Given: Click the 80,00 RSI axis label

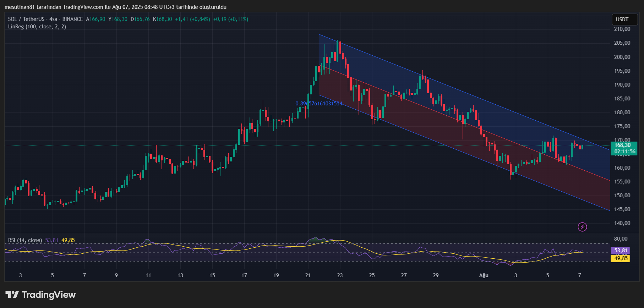Looking at the screenshot, I should [621, 239].
